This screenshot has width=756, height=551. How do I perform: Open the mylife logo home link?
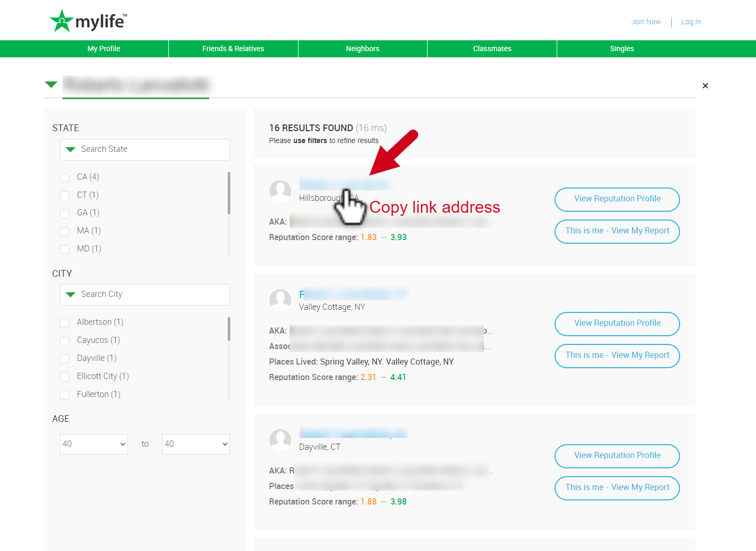tap(88, 21)
